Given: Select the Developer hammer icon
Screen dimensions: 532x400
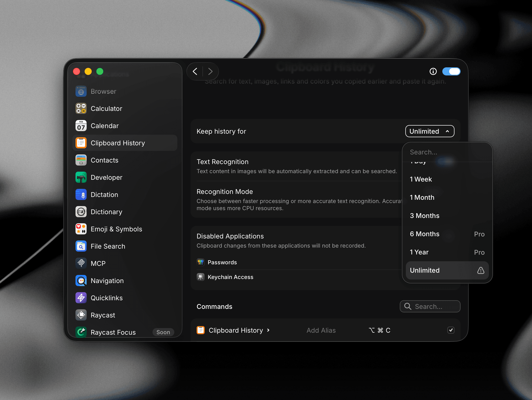Looking at the screenshot, I should 81,177.
